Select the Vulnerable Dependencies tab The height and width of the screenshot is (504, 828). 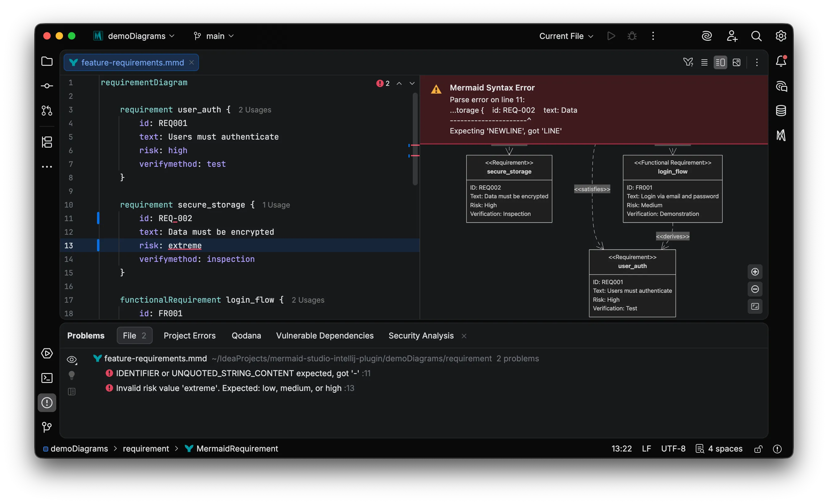325,335
